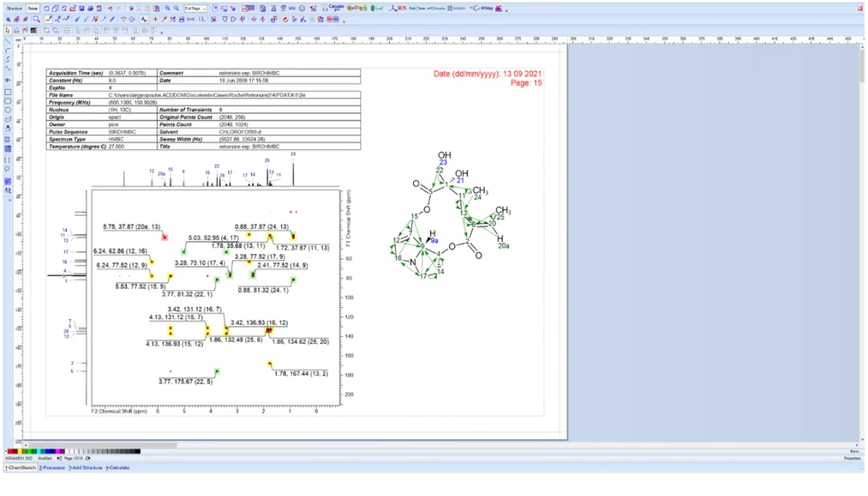Click the red plus icon in second toolbar
The width and height of the screenshot is (868, 496).
coord(155,19)
